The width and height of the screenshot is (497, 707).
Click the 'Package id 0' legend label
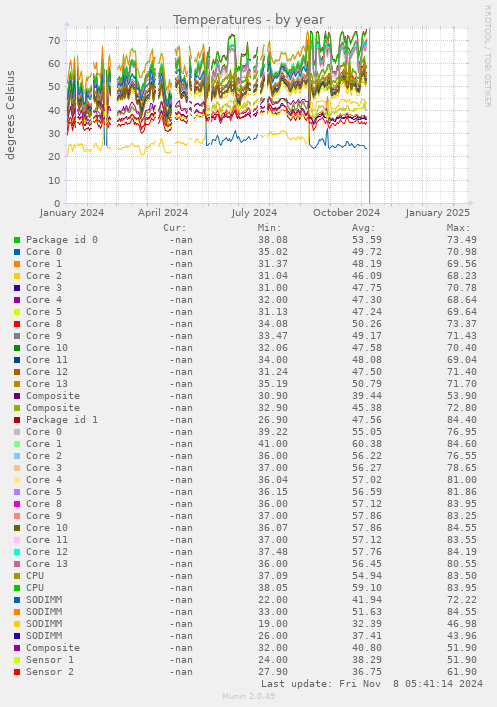(x=62, y=240)
